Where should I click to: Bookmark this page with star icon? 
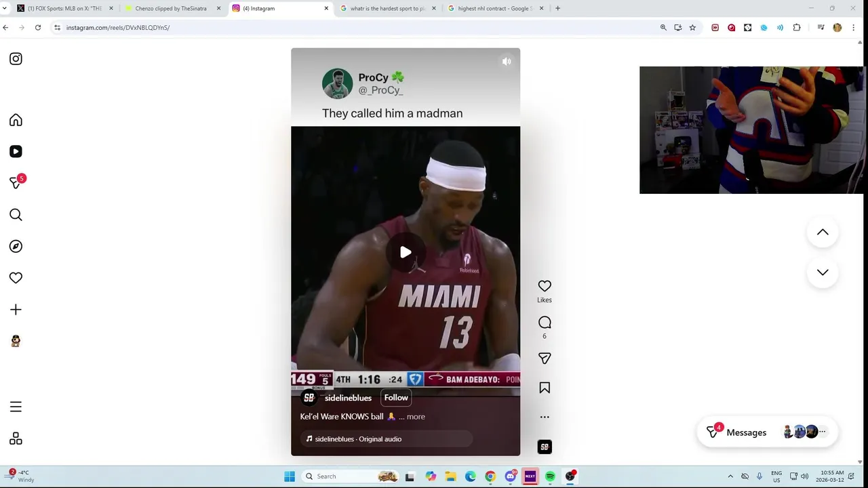point(692,27)
